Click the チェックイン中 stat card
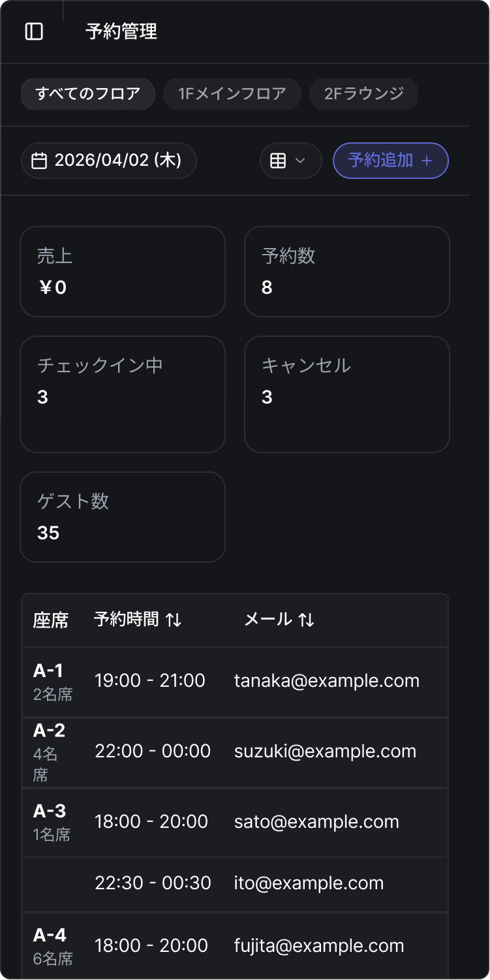The width and height of the screenshot is (490, 980). [123, 394]
